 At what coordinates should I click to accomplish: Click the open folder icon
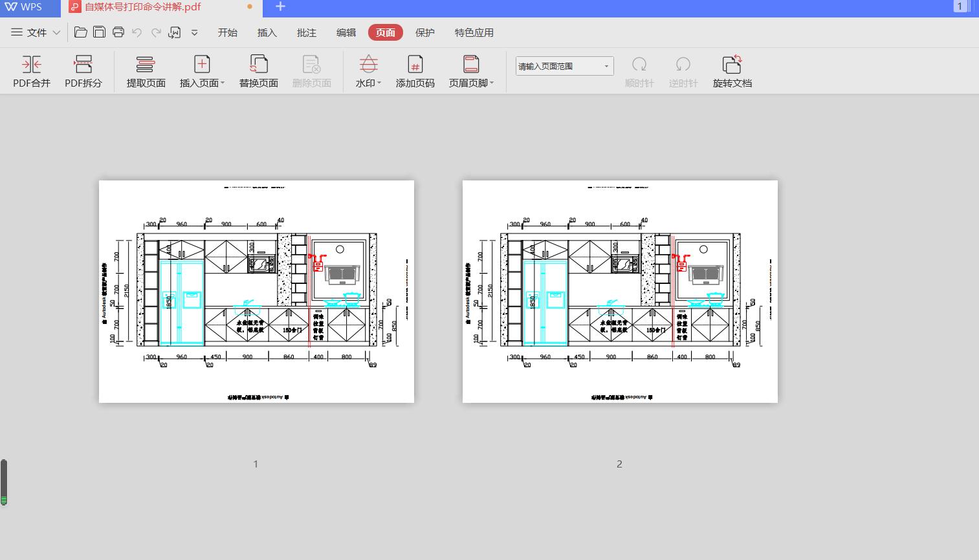(x=81, y=32)
